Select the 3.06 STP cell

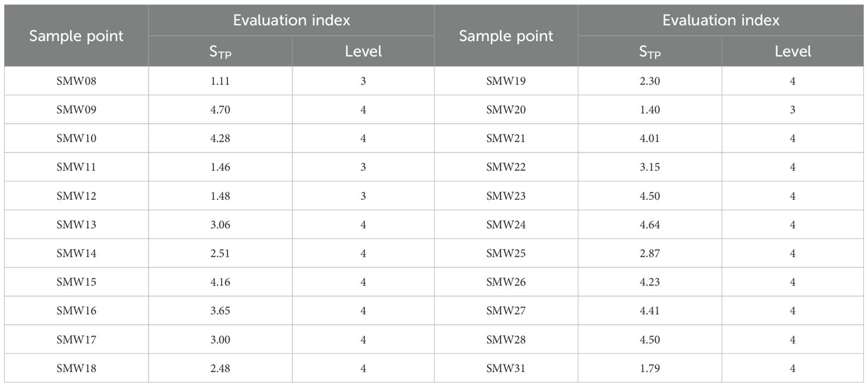tap(220, 225)
